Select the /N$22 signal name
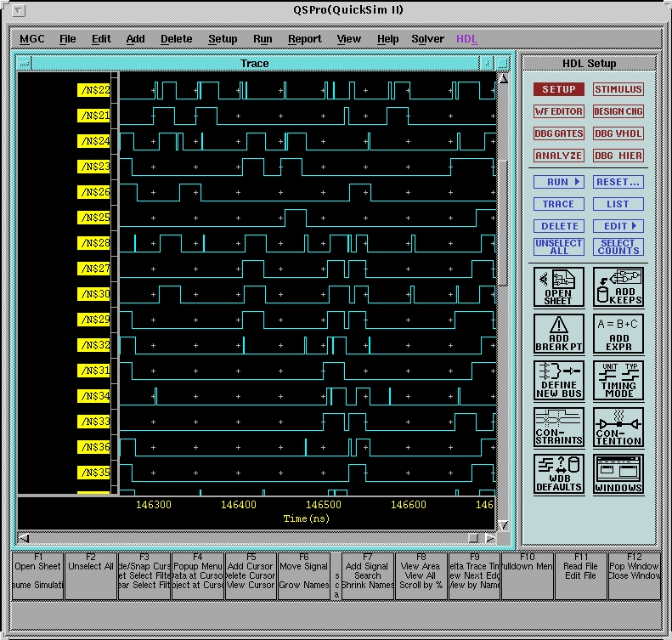This screenshot has width=672, height=640. (x=93, y=90)
